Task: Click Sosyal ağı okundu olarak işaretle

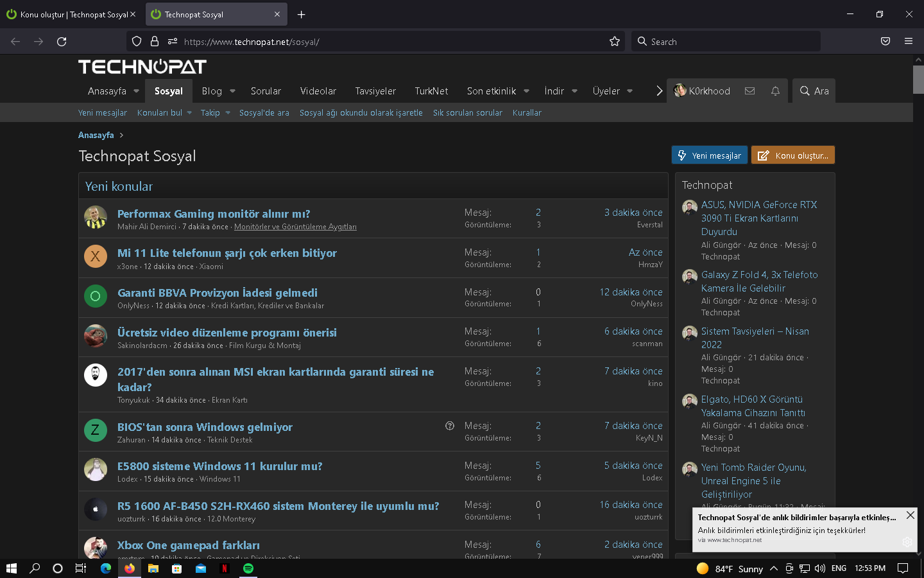Action: point(361,112)
